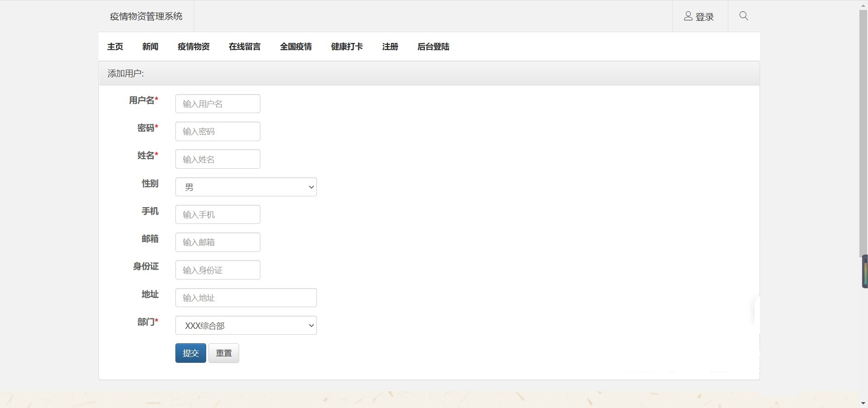
Task: Expand the 部门 dropdown showing XXX综合部
Action: click(x=246, y=325)
